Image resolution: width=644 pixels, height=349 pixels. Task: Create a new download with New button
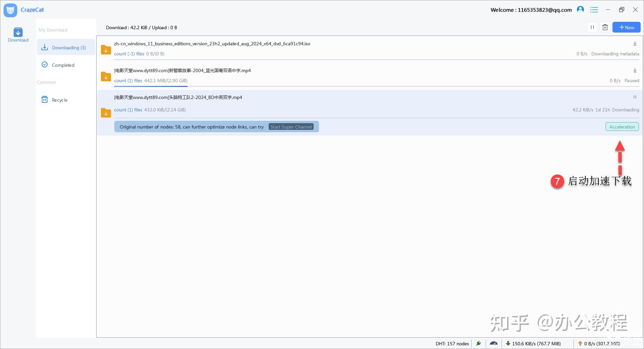coord(626,28)
